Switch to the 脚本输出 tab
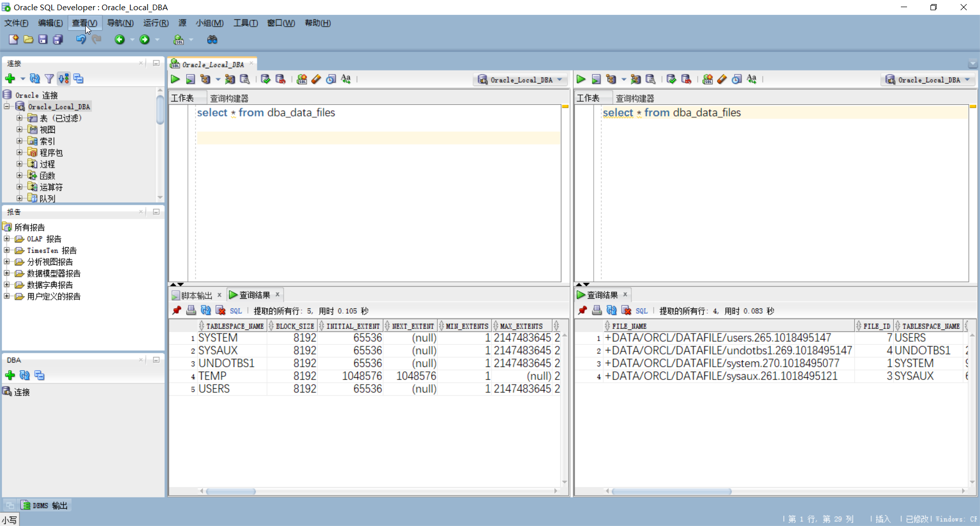This screenshot has height=526, width=980. tap(197, 295)
